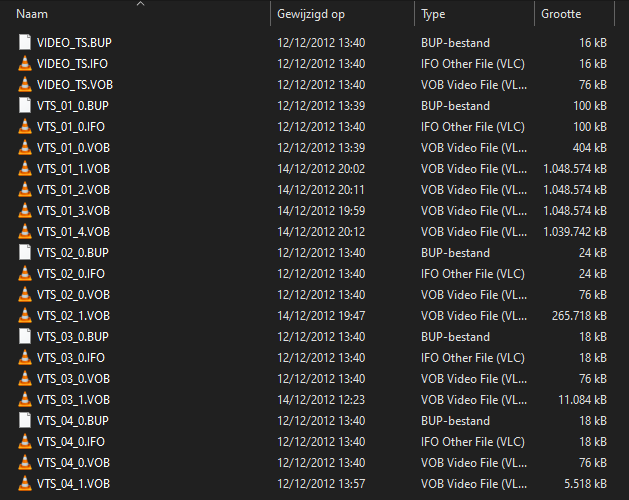
Task: Click the file icon of VTS_02_0.BUP
Action: coord(25,253)
